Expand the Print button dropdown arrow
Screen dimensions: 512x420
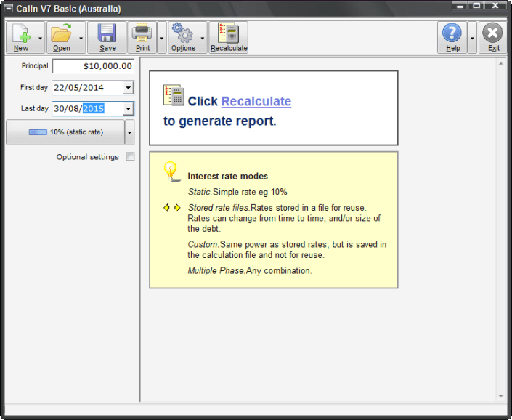click(x=162, y=38)
